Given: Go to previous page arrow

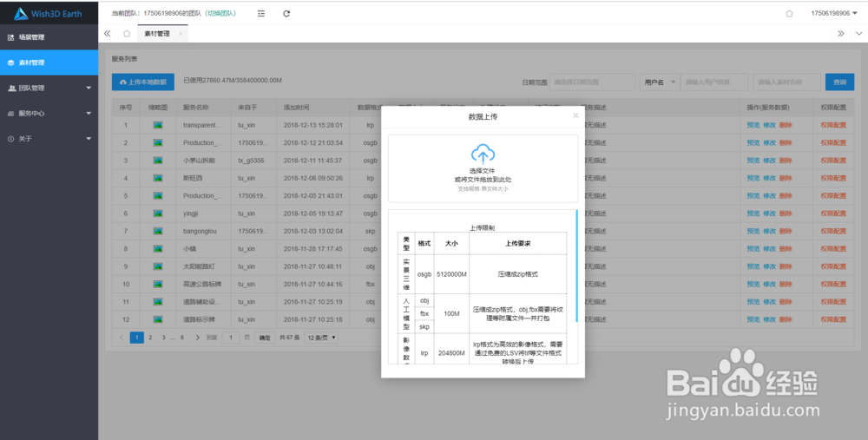Looking at the screenshot, I should tap(122, 338).
